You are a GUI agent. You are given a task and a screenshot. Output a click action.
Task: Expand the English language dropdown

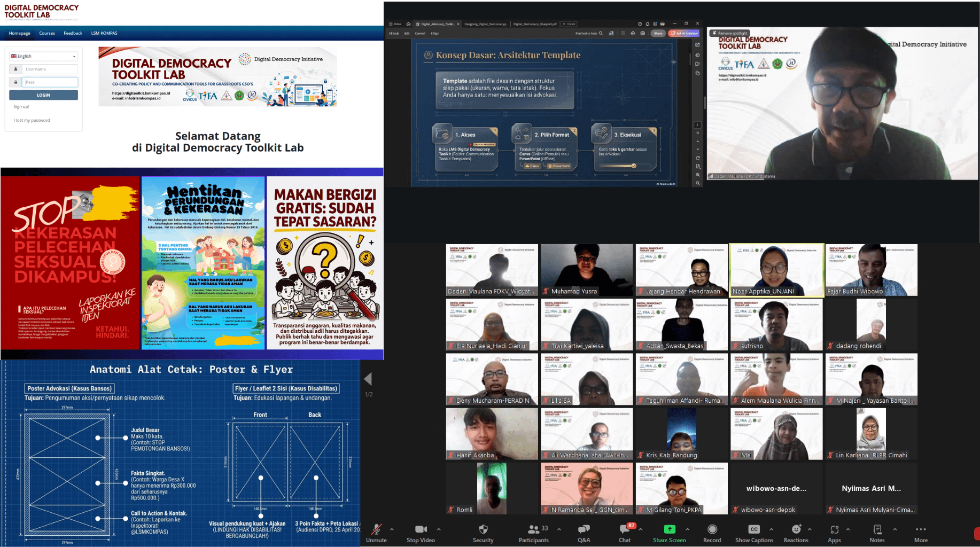(43, 56)
